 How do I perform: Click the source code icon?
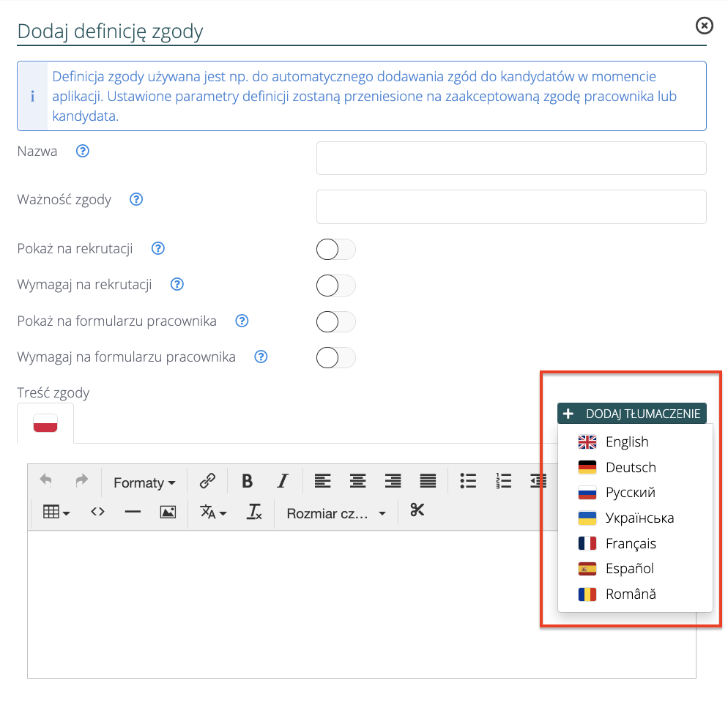pyautogui.click(x=97, y=512)
